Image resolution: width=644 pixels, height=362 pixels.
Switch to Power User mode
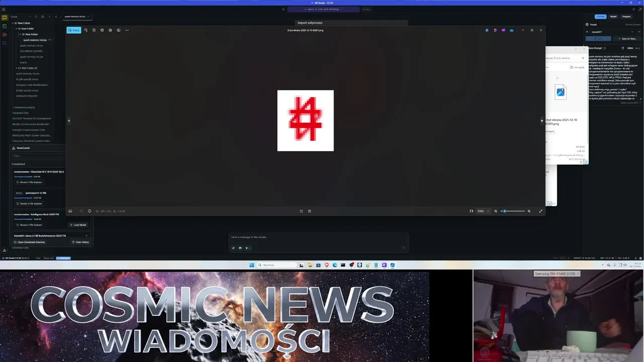[x=49, y=258]
